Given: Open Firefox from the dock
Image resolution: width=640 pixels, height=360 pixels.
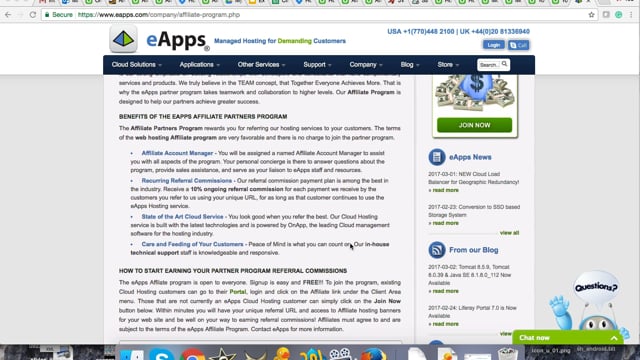Looking at the screenshot, I should (373, 354).
